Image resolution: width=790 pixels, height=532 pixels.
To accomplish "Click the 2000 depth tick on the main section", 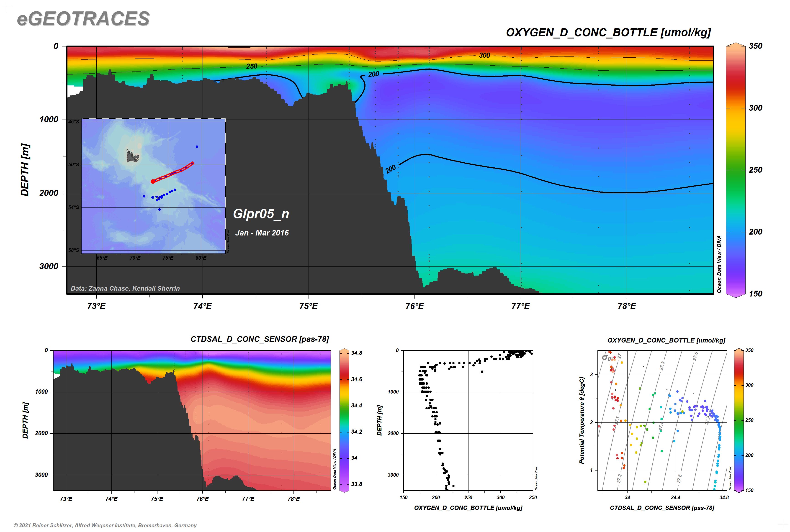I will 49,193.
